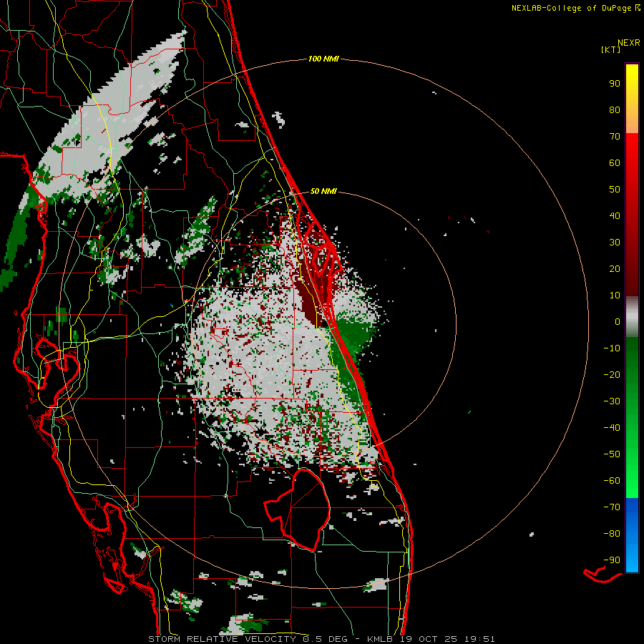
Task: Click the 20 value on the velocity scale
Action: 615,269
